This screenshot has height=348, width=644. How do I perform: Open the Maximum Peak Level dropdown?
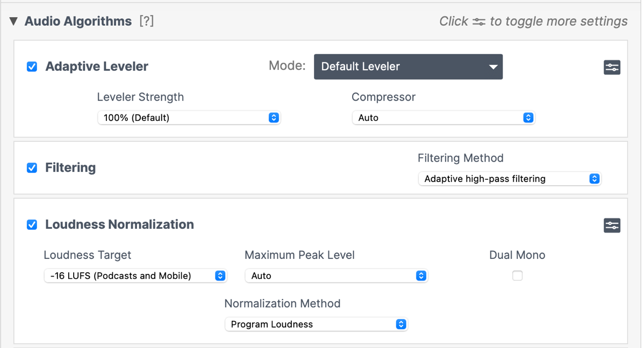point(336,275)
